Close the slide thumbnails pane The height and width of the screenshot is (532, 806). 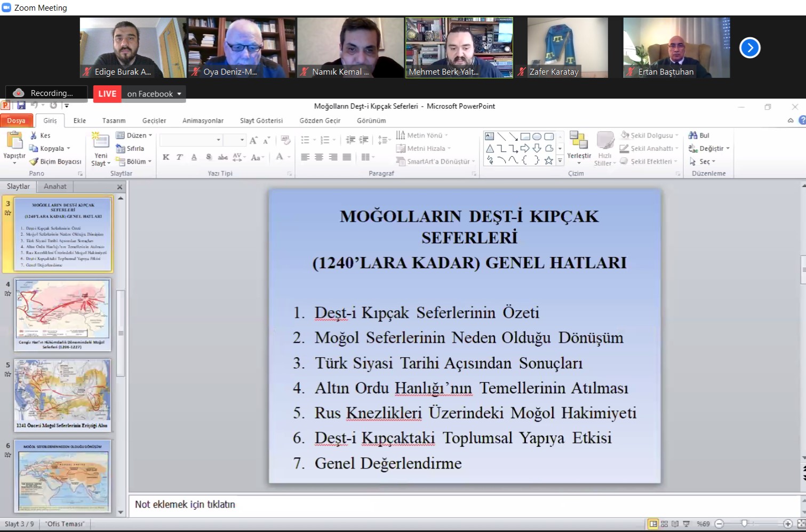[119, 187]
